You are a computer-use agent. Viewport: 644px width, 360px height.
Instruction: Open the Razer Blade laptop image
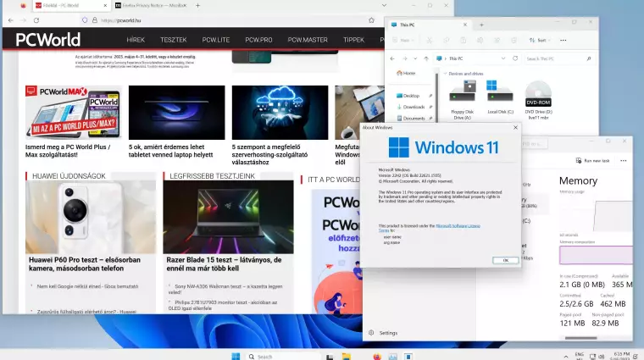(x=228, y=217)
